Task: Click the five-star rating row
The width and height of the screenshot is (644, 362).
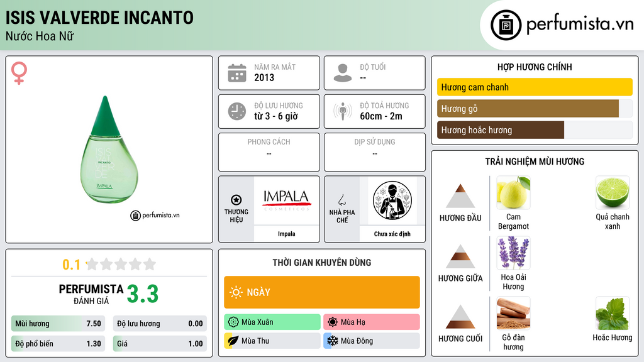Action: coord(121,264)
